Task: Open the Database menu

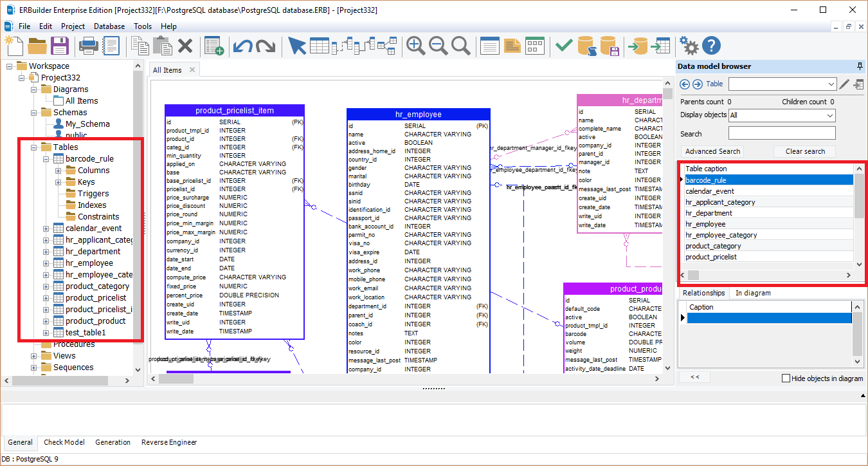Action: point(109,26)
